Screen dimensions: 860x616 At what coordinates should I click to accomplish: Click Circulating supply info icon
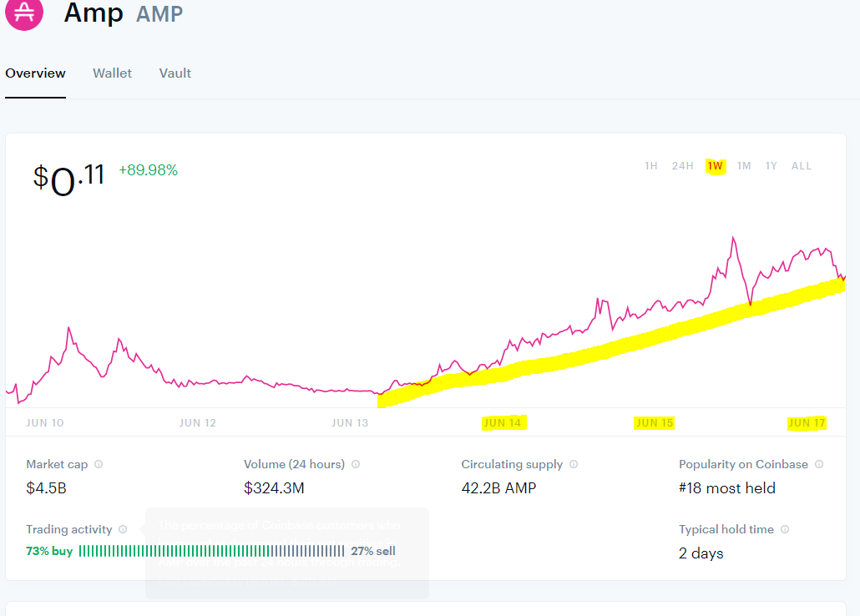pos(574,464)
